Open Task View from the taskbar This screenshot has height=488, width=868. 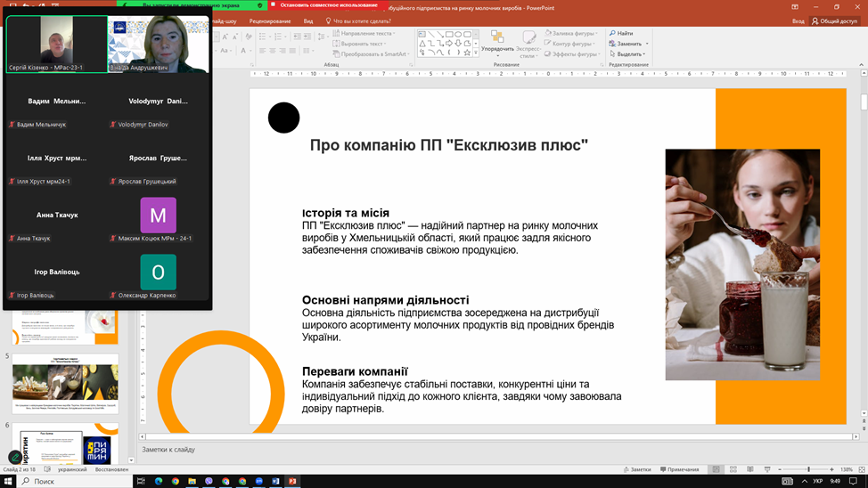click(x=141, y=482)
